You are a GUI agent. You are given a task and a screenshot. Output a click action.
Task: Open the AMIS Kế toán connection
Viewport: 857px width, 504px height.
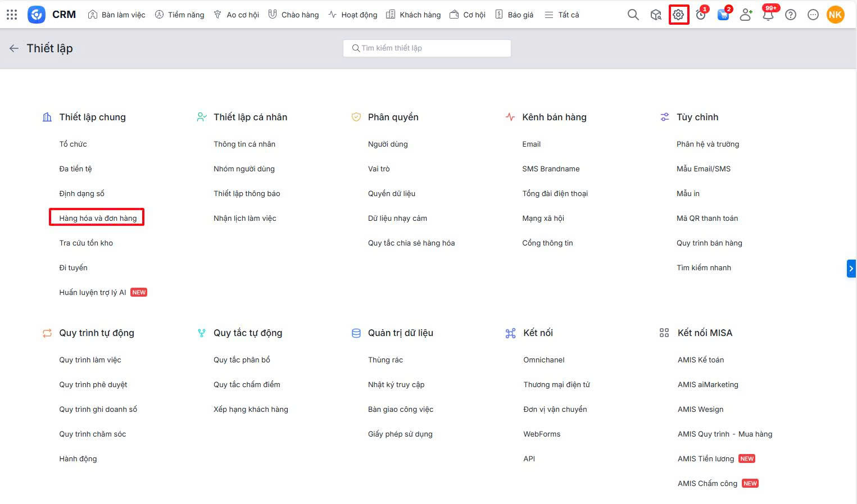[701, 360]
